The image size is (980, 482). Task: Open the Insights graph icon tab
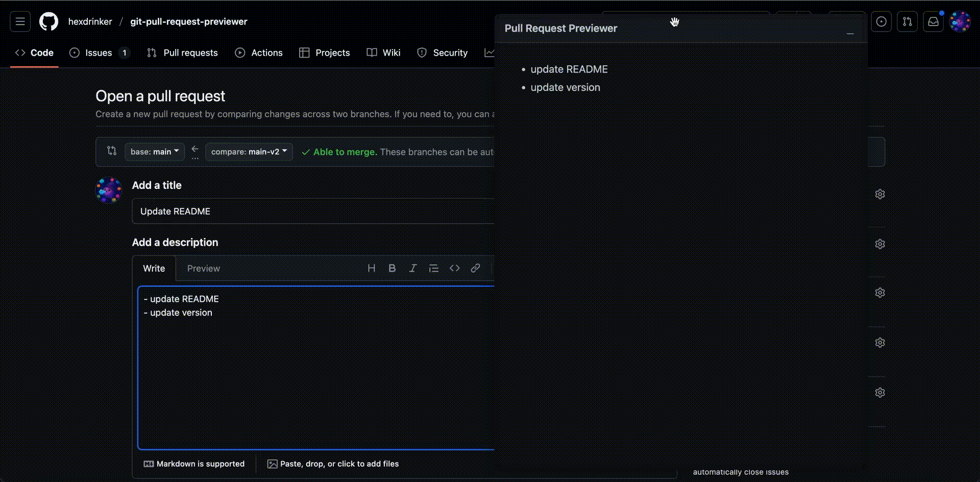(489, 53)
